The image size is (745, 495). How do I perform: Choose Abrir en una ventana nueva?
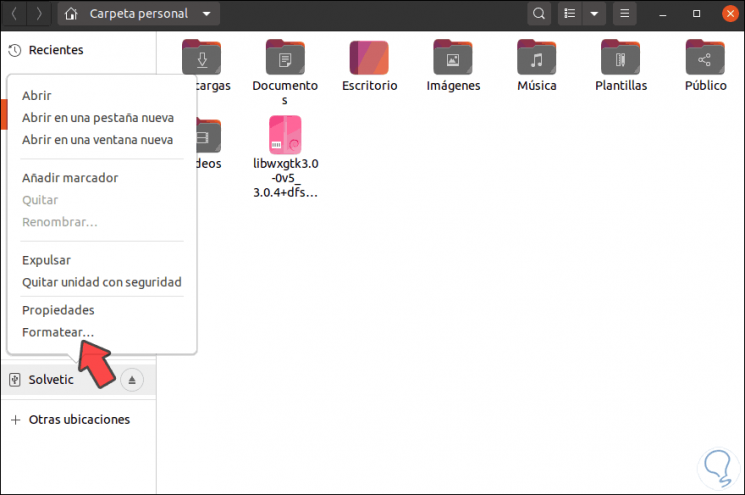[x=97, y=140]
